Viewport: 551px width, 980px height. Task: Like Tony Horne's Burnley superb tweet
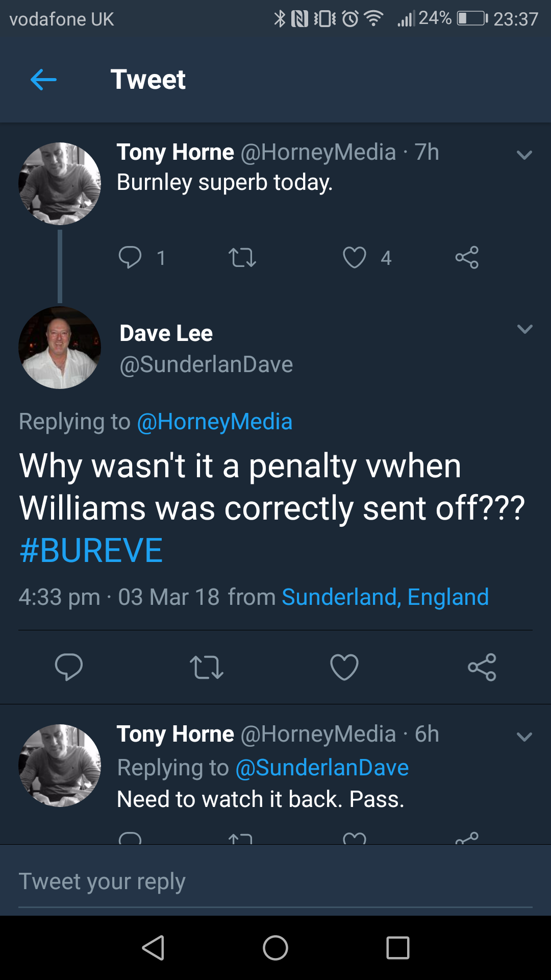355,257
